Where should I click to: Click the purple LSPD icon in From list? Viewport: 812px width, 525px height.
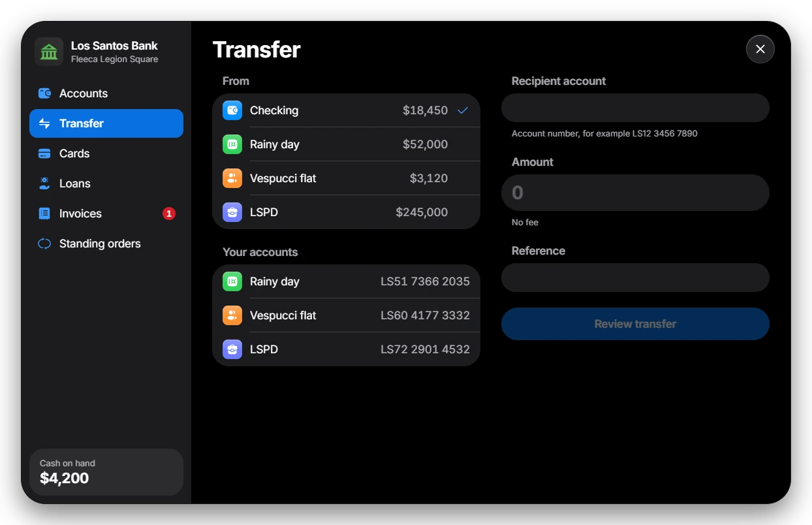[232, 212]
